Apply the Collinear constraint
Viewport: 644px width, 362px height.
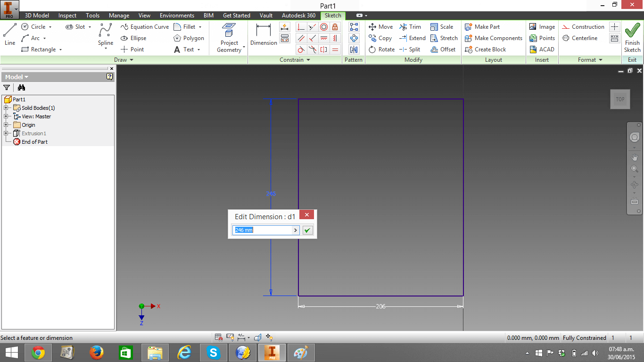313,27
